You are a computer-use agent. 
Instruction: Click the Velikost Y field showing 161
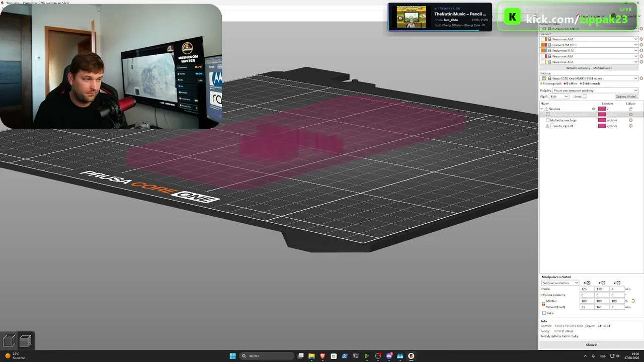click(602, 307)
